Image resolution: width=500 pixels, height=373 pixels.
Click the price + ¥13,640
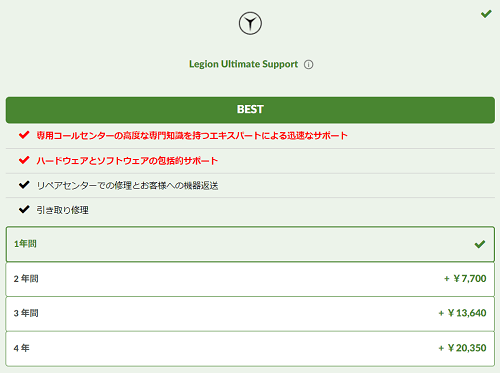click(462, 313)
